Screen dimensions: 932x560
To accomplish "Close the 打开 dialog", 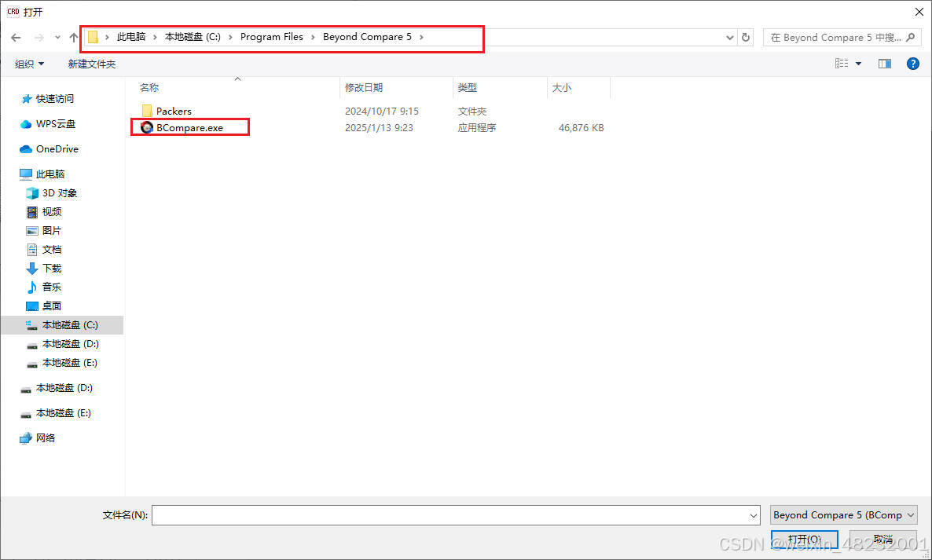I will tap(919, 11).
